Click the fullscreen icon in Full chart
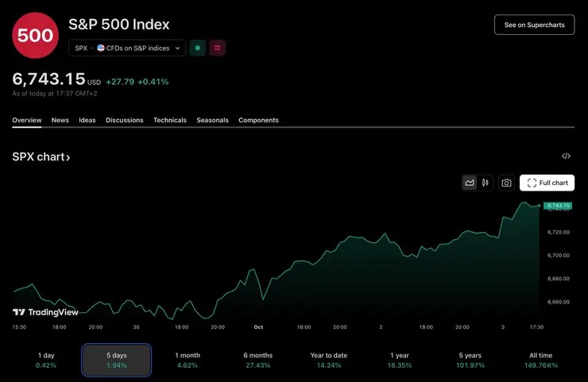588x382 pixels. pos(532,183)
